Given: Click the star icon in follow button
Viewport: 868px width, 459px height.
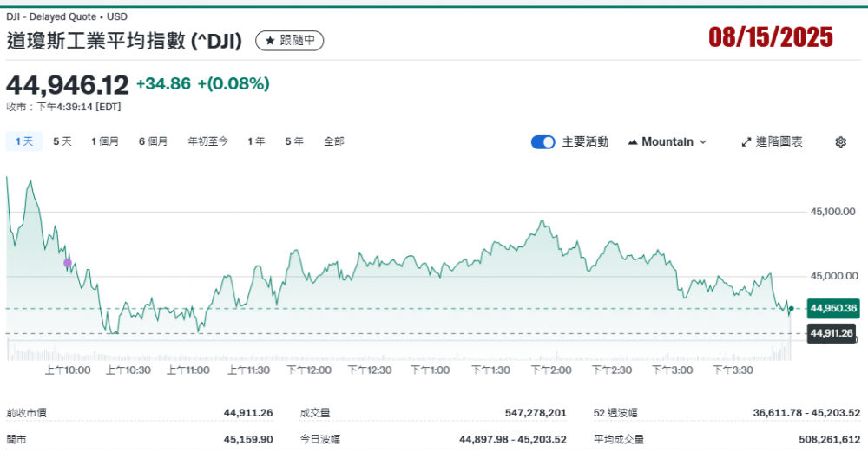Looking at the screenshot, I should [x=270, y=41].
